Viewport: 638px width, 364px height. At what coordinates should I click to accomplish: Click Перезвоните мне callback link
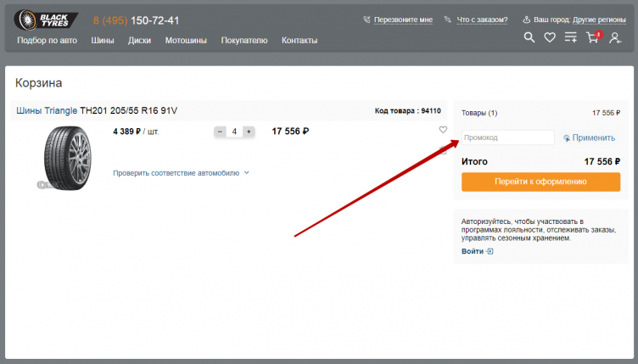(403, 20)
